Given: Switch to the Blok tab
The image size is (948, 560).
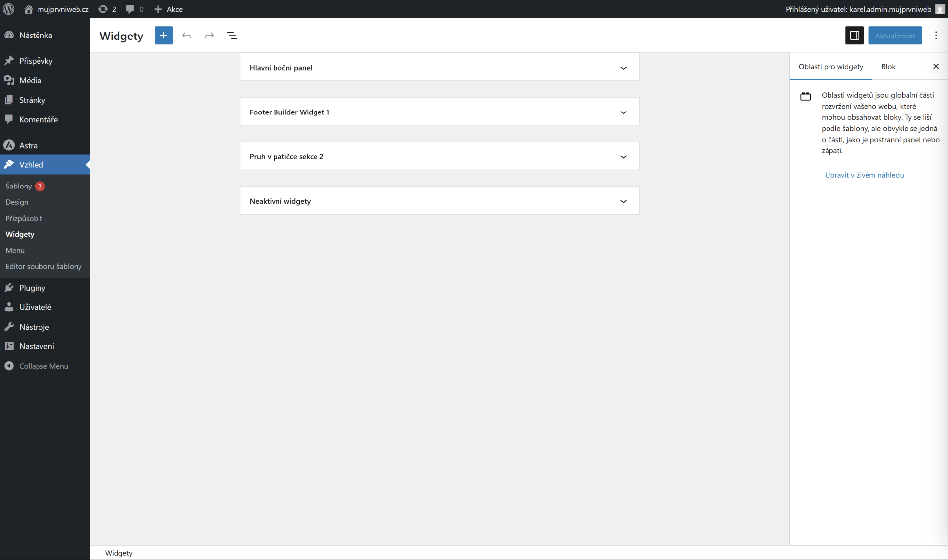Looking at the screenshot, I should pos(888,67).
